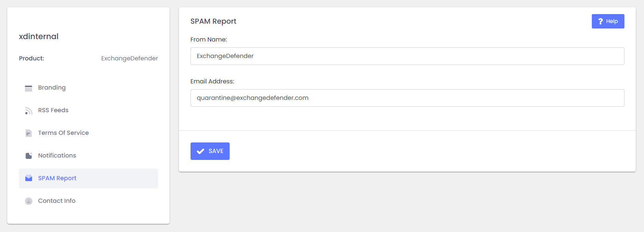Go to the RSS Feeds section
The image size is (644, 232).
pos(53,110)
